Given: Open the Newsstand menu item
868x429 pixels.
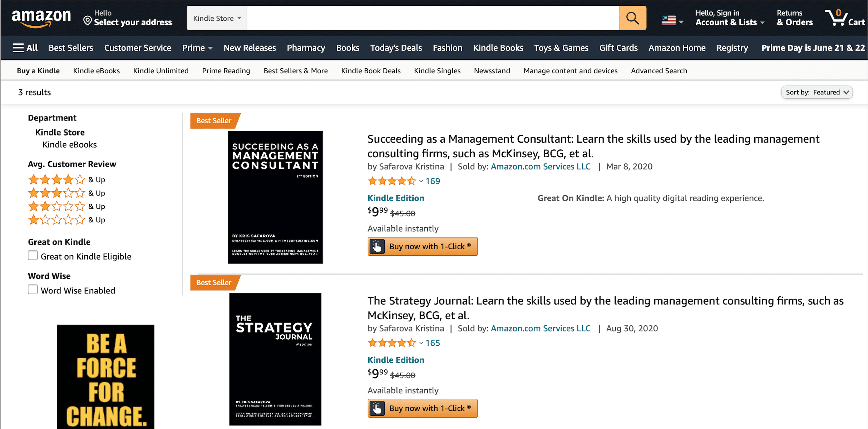Looking at the screenshot, I should click(x=492, y=70).
